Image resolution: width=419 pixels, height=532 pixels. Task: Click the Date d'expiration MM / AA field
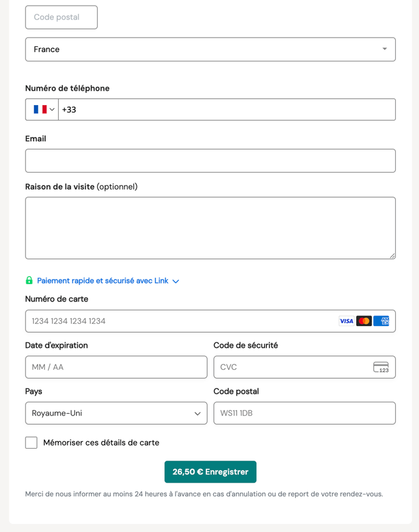pyautogui.click(x=116, y=367)
